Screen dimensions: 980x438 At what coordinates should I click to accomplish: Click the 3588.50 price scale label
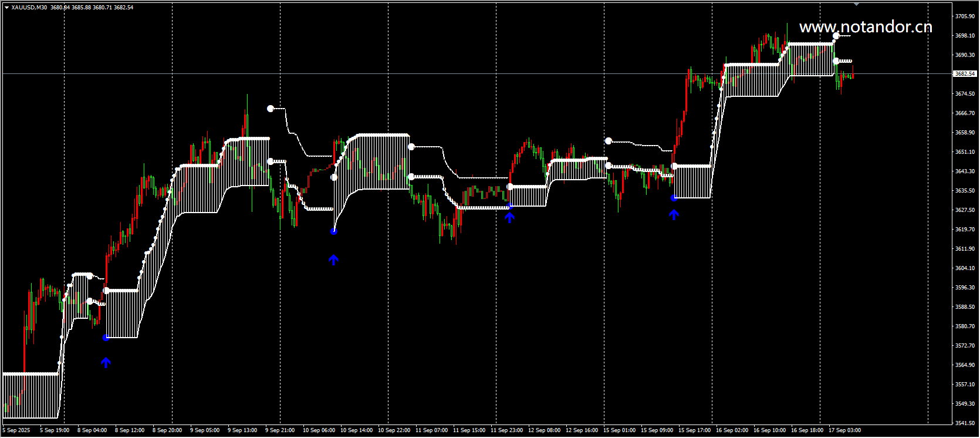coord(965,307)
